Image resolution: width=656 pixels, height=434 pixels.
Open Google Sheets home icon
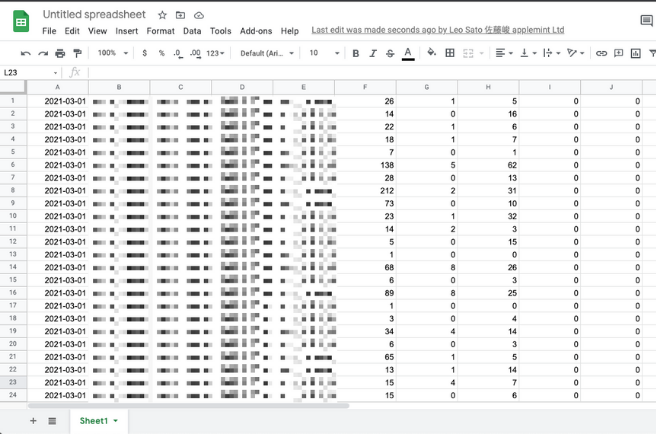point(21,21)
